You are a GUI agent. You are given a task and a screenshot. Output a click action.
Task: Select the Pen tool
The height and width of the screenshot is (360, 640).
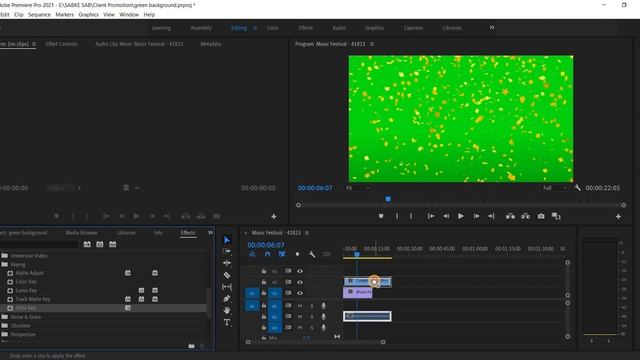[x=227, y=299]
